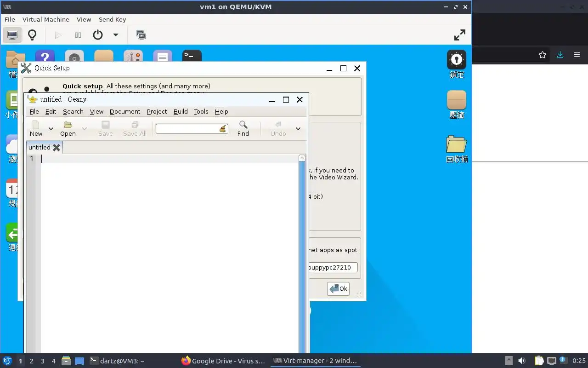Open the Help menu in Geany
Viewport: 588px width, 368px height.
(221, 111)
